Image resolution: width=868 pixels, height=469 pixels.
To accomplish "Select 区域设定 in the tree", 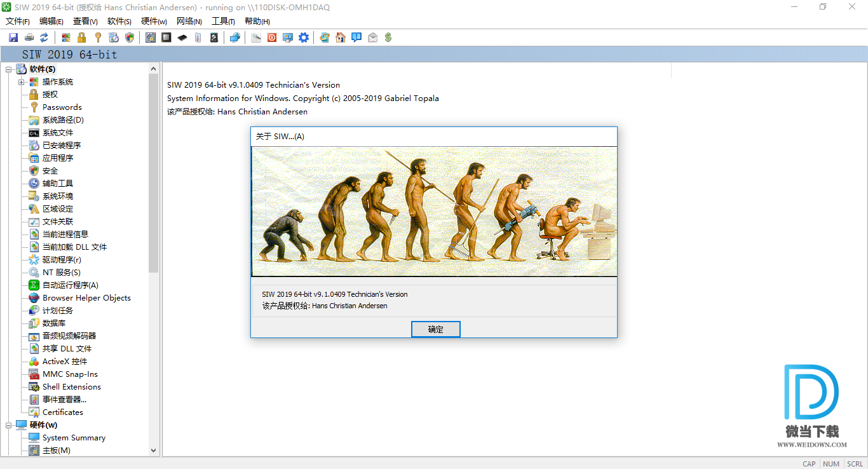I will [58, 209].
